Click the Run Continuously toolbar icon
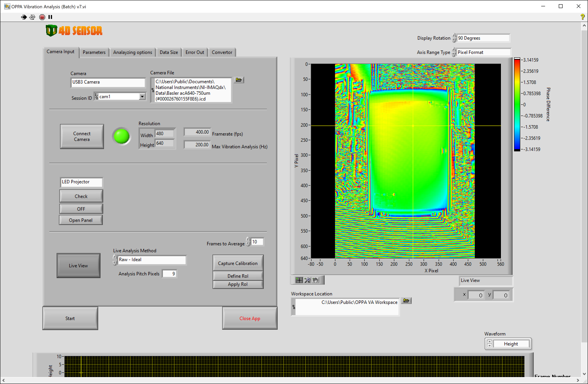This screenshot has width=588, height=384. 32,17
